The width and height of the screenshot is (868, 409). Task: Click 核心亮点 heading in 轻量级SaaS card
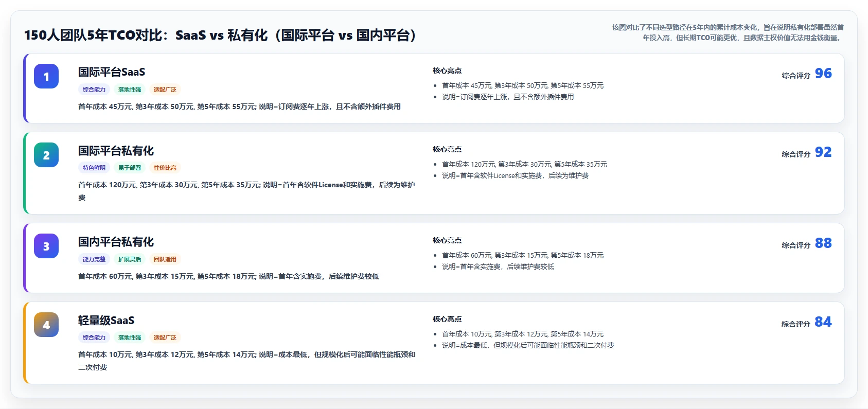coord(447,319)
